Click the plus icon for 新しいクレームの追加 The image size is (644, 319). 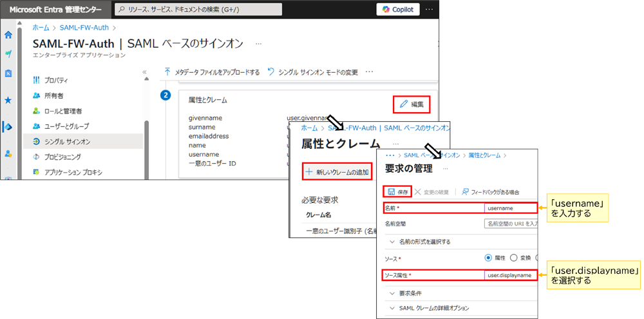click(310, 172)
